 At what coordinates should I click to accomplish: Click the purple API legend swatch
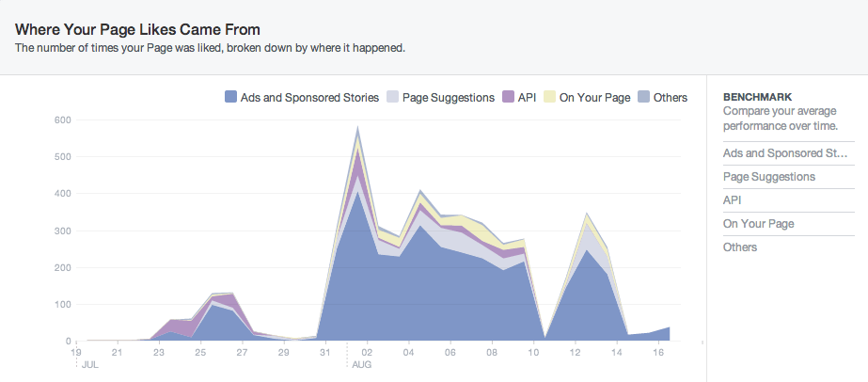(509, 97)
